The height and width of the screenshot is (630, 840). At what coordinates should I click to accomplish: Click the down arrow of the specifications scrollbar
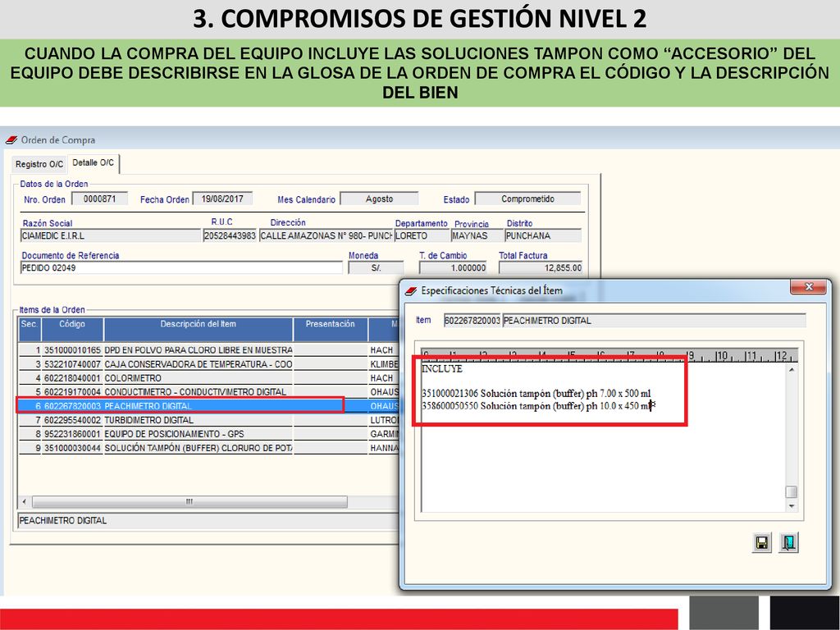pos(792,505)
